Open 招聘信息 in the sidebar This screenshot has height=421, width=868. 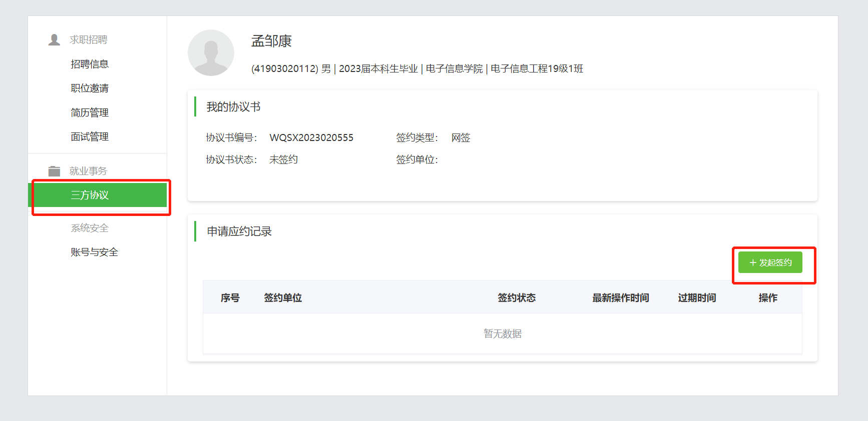pos(90,64)
